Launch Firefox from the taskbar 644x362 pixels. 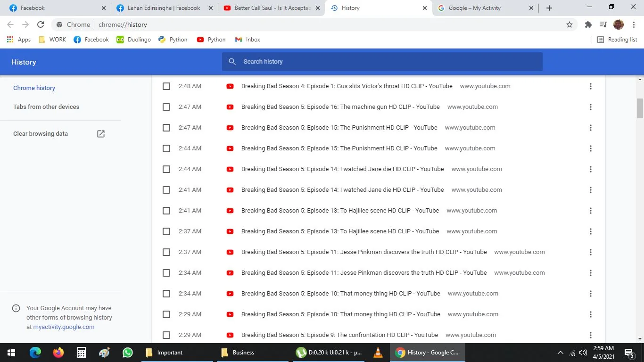(x=58, y=353)
